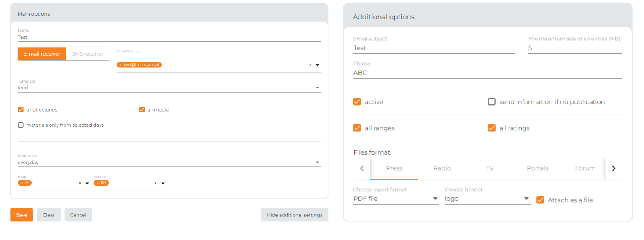This screenshot has height=240, width=644.
Task: Clear the Hour field selection
Action: click(x=80, y=183)
